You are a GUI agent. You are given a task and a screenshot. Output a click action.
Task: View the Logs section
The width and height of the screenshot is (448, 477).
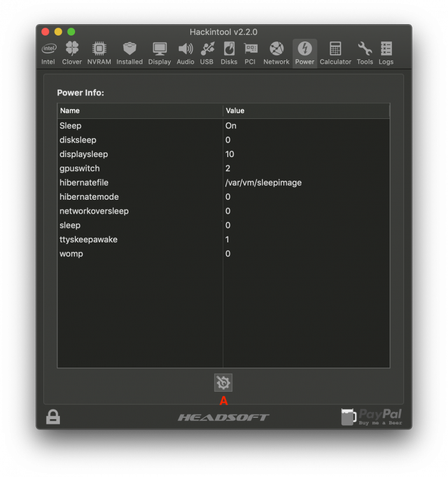pyautogui.click(x=386, y=53)
